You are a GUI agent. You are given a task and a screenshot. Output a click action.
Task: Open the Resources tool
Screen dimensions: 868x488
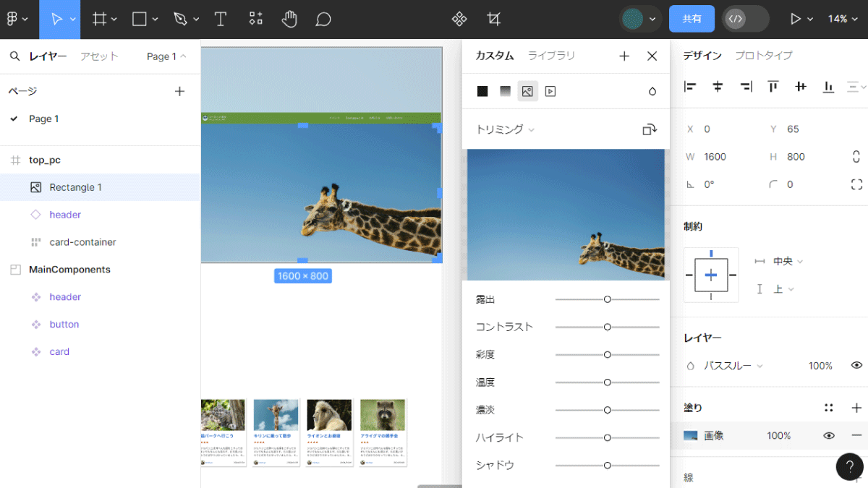coord(255,20)
